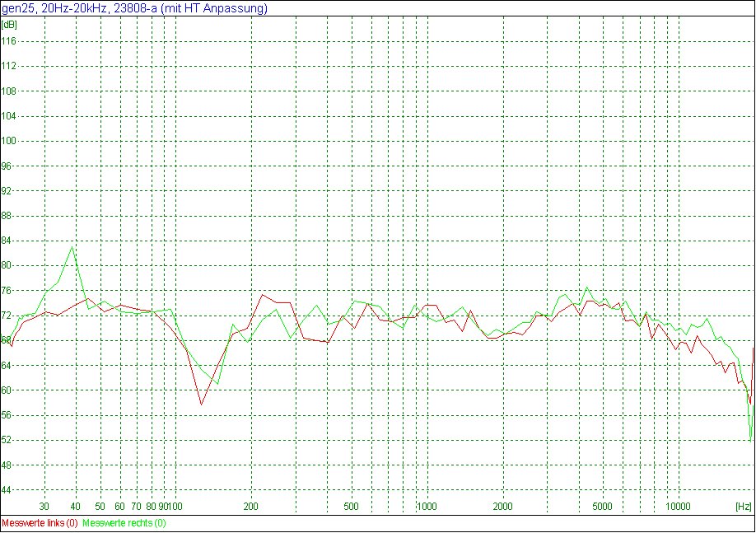Image resolution: width=756 pixels, height=533 pixels.
Task: Click the 72 dB axis label
Action: click(x=7, y=316)
